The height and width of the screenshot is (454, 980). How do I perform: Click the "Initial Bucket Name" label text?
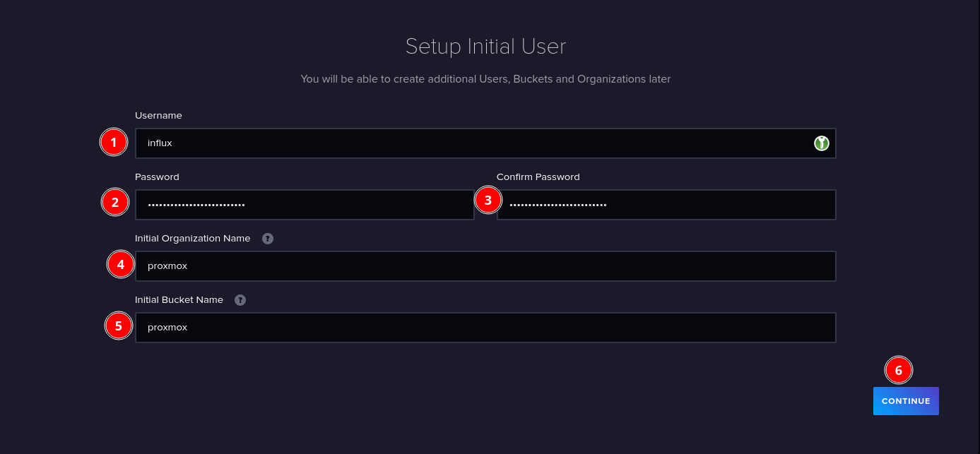(179, 300)
